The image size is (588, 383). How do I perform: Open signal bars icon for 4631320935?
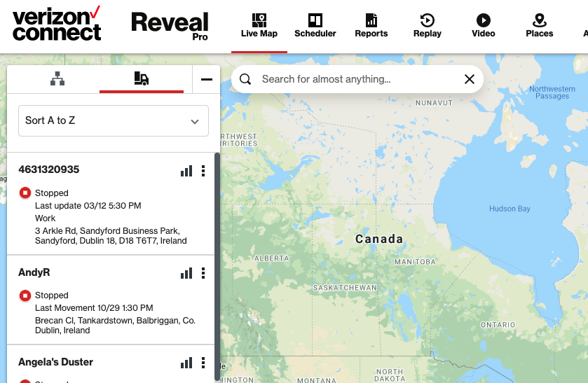tap(186, 171)
